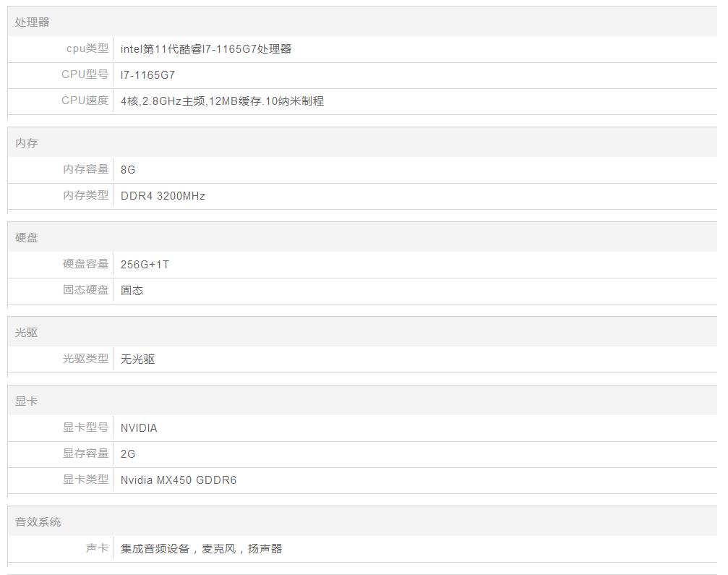Click the 处理器 section header
Viewport: 728px width, 575px height.
(x=33, y=22)
